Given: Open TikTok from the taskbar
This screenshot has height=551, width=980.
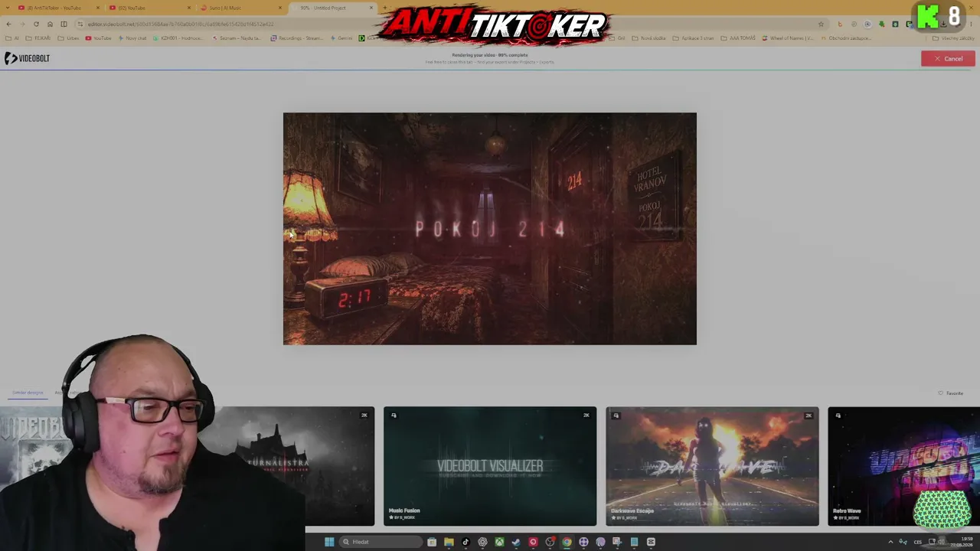Looking at the screenshot, I should [465, 542].
